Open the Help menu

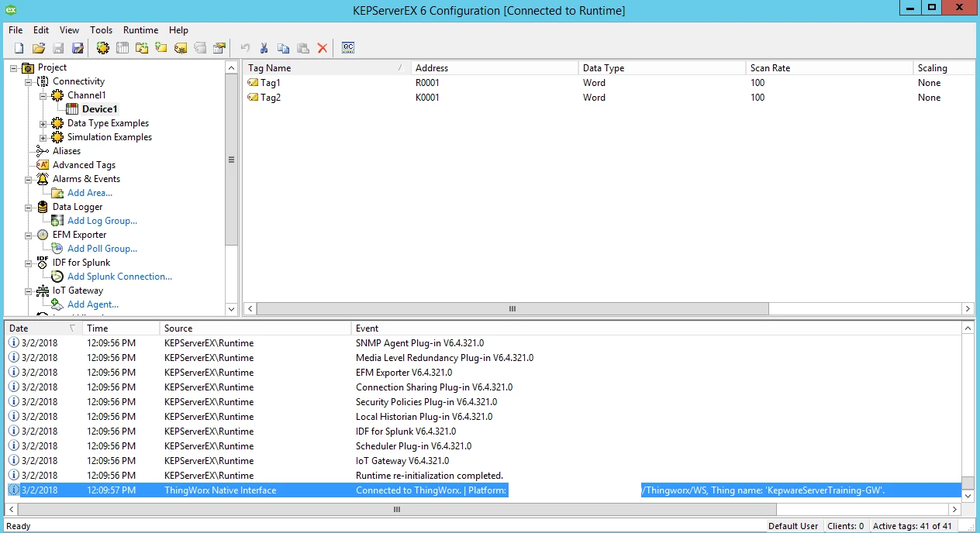(179, 30)
